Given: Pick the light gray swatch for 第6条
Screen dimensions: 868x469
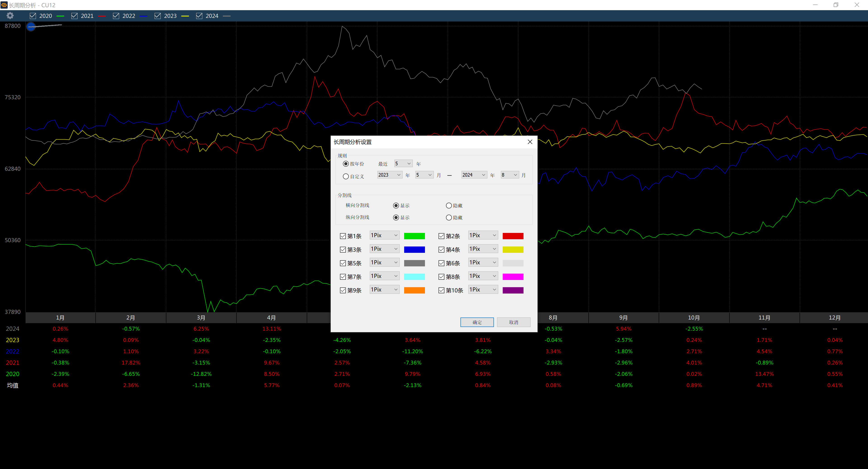Looking at the screenshot, I should pos(513,263).
